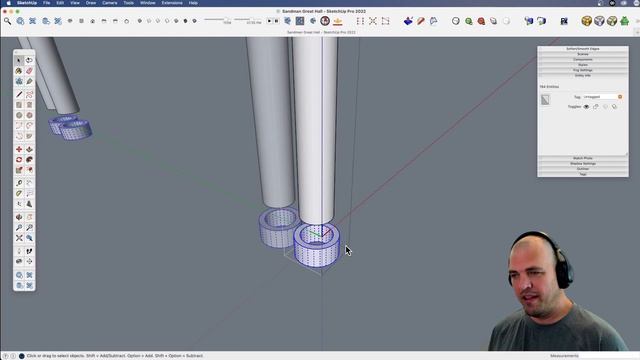Activate the Move tool with red arrows
This screenshot has width=640, height=360.
(x=19, y=149)
